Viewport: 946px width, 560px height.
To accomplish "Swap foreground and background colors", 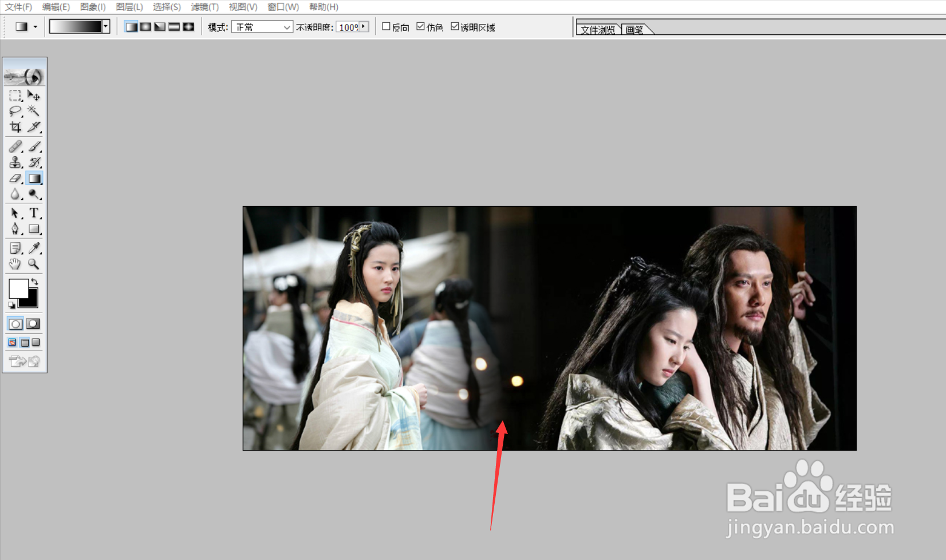I will [x=35, y=282].
